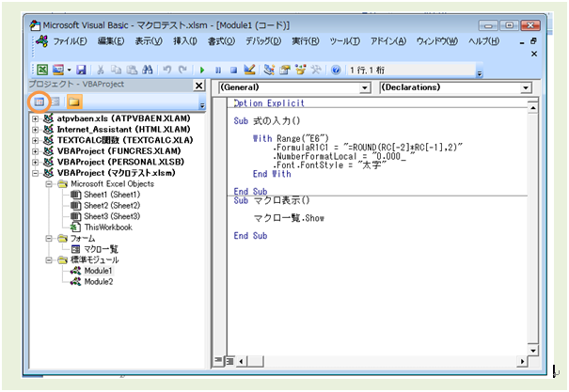Click the 'マクロ一覧.Show' code line
This screenshot has width=569, height=392.
coord(289,218)
